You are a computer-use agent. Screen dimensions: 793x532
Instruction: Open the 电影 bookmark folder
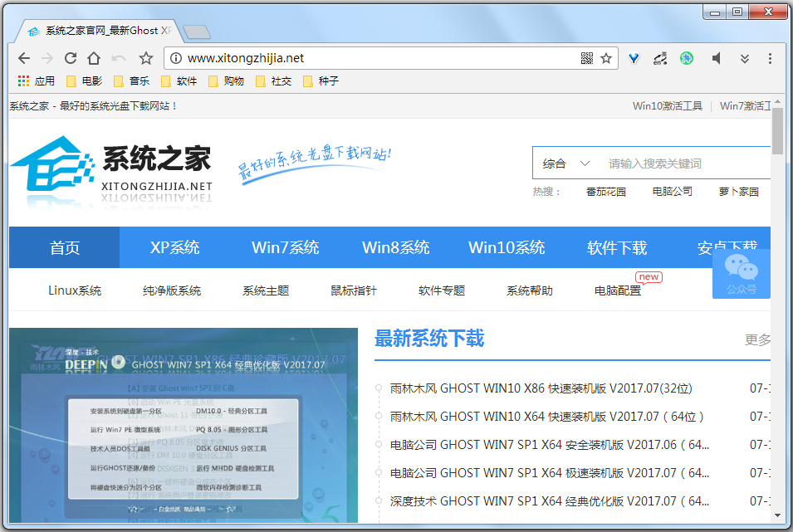point(85,81)
